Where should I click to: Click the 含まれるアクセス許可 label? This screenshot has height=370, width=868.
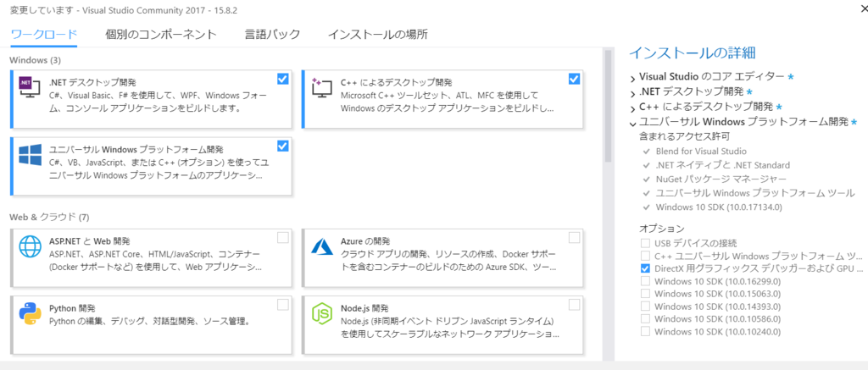[x=684, y=135]
